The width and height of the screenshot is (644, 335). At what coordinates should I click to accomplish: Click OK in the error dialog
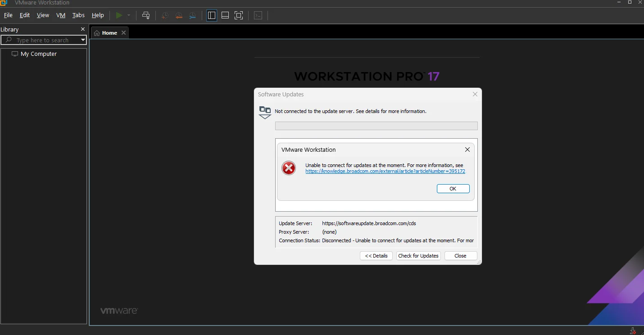(453, 188)
